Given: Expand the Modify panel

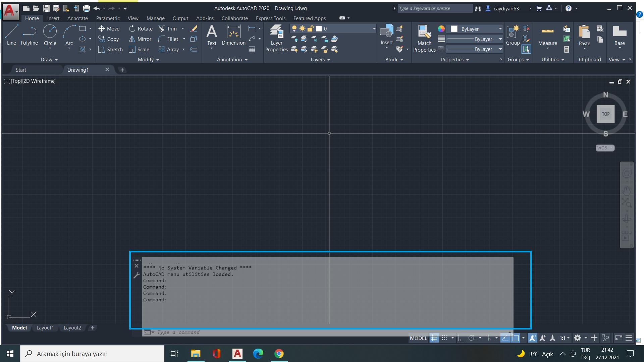Looking at the screenshot, I should (x=149, y=60).
